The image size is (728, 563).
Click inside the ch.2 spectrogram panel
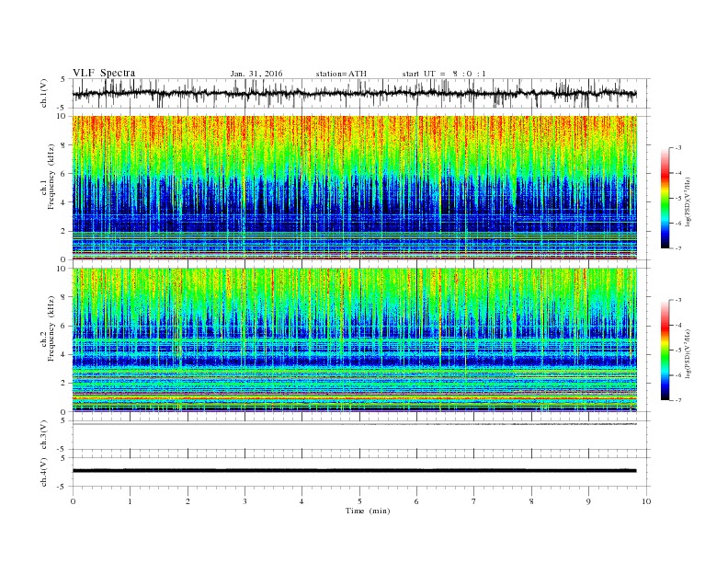[x=354, y=340]
